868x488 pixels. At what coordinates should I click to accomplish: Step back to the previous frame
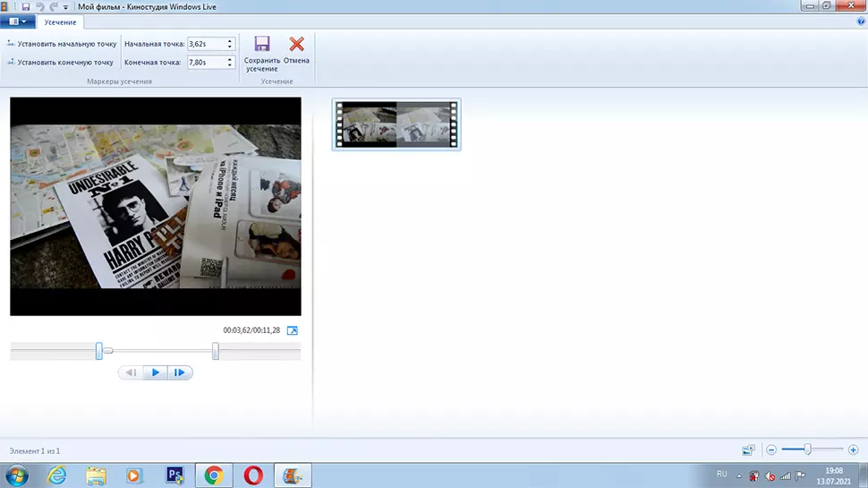point(131,372)
